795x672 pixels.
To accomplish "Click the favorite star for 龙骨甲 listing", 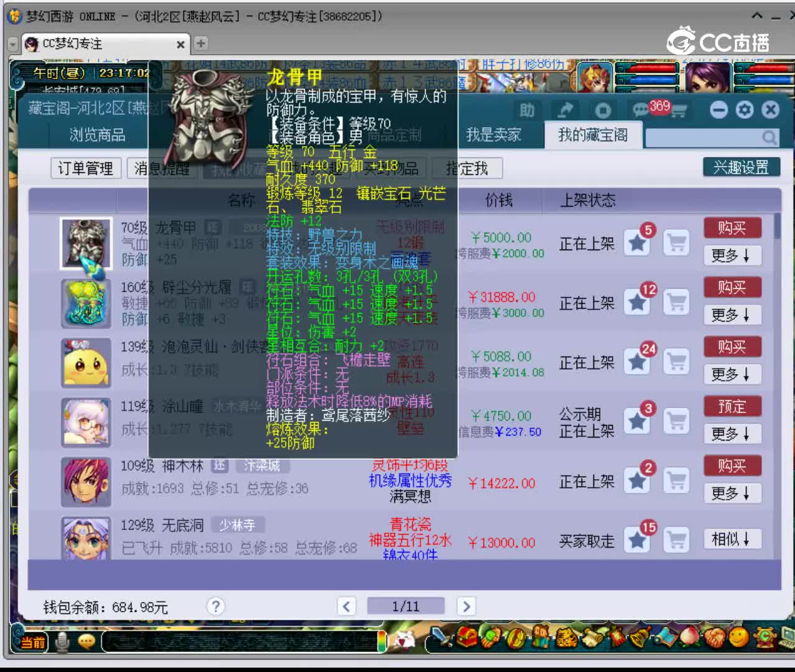I will coord(638,243).
